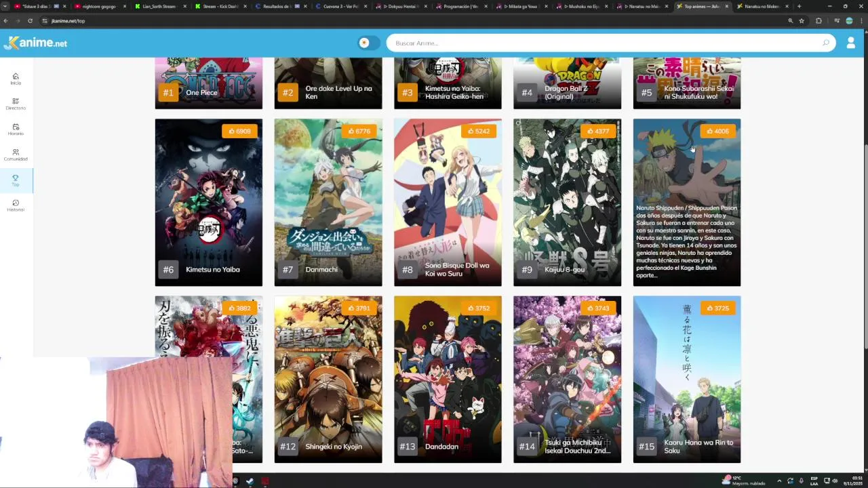Open the browser profile avatar
Viewport: 868px width, 488px height.
[x=849, y=21]
